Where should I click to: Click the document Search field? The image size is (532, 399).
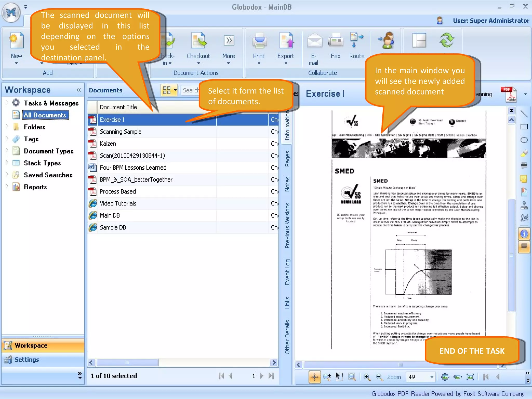click(x=190, y=90)
